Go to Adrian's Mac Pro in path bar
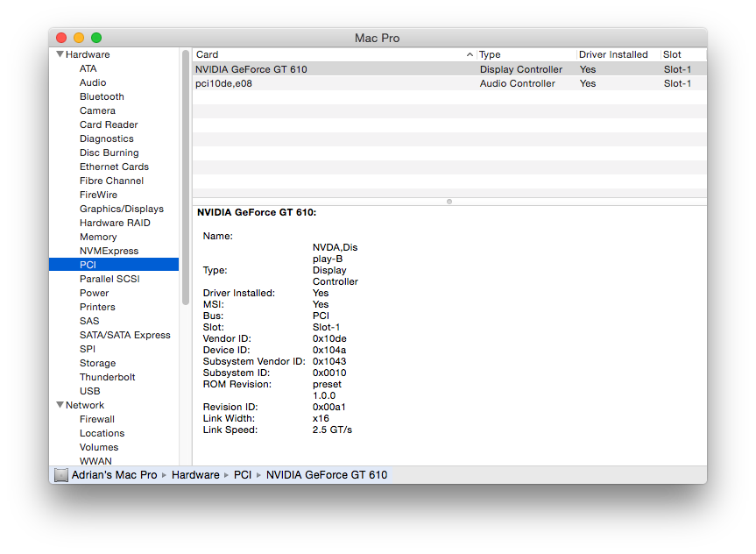The image size is (756, 554). tap(114, 475)
